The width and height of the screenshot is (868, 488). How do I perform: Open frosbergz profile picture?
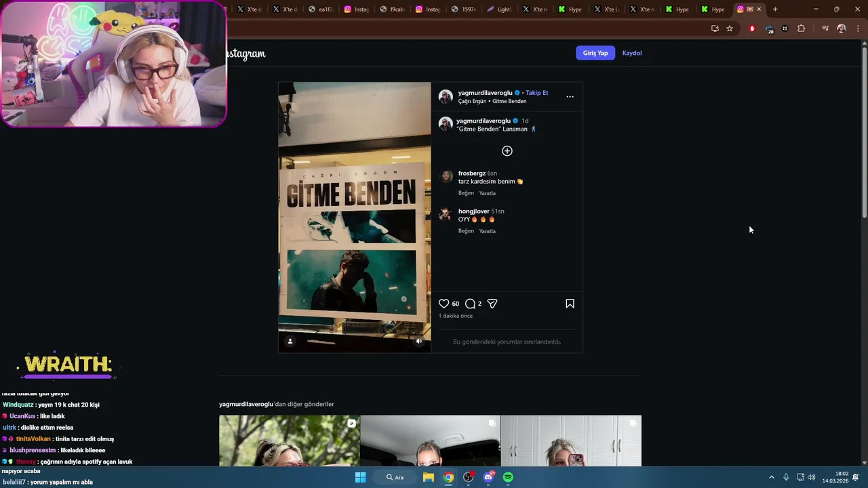446,177
